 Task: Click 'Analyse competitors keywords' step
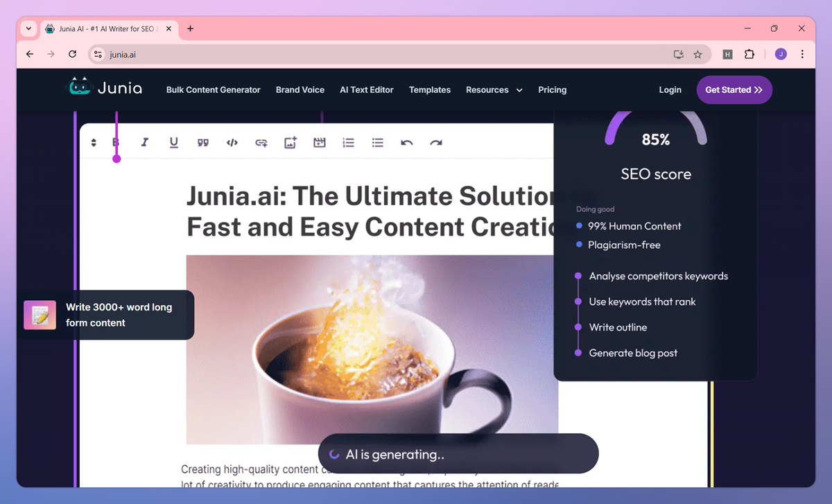[x=659, y=276]
